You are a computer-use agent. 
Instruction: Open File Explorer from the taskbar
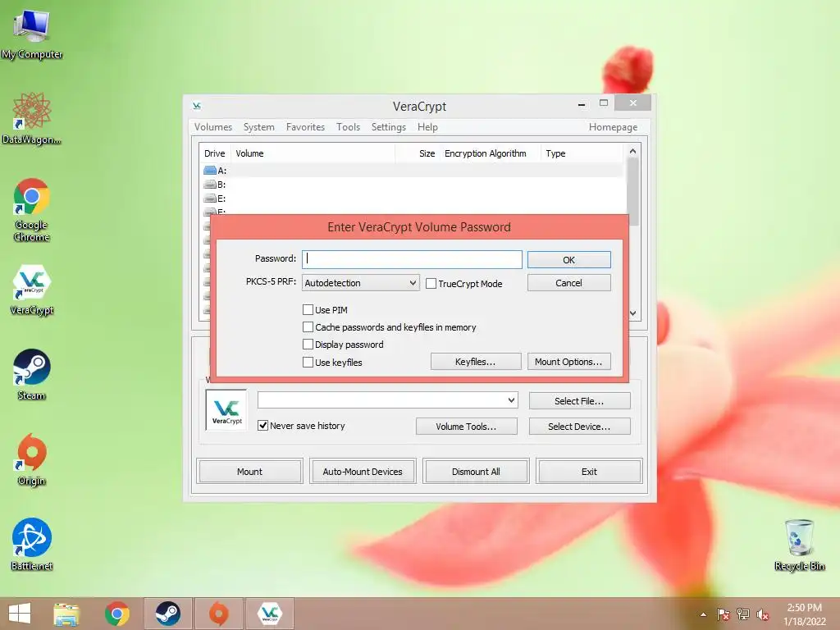point(66,614)
